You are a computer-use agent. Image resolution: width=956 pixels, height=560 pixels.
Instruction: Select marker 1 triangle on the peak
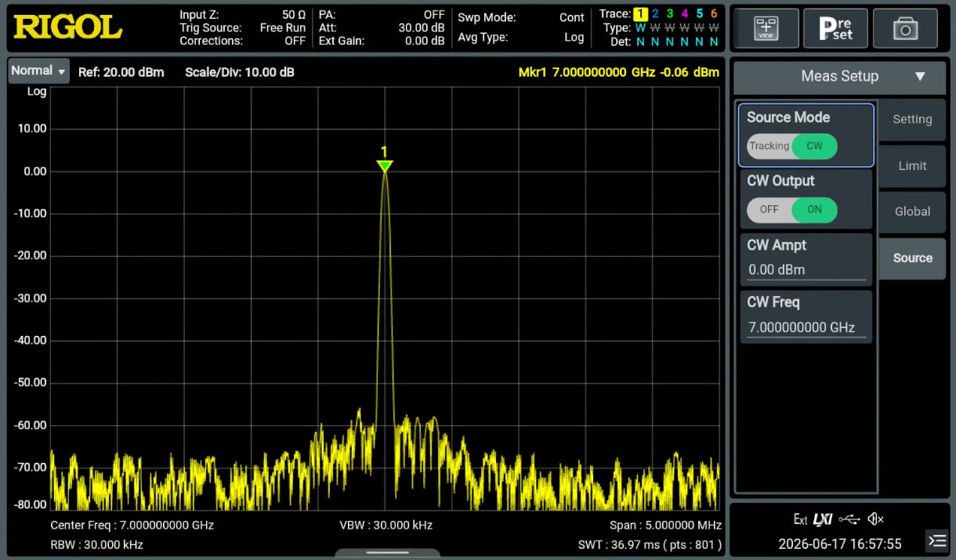[x=384, y=166]
